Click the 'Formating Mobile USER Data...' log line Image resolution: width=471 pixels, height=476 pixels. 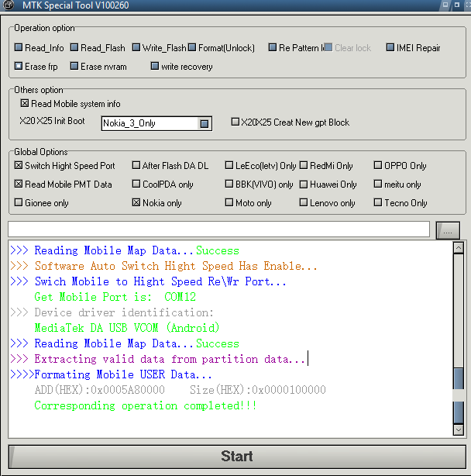(111, 374)
